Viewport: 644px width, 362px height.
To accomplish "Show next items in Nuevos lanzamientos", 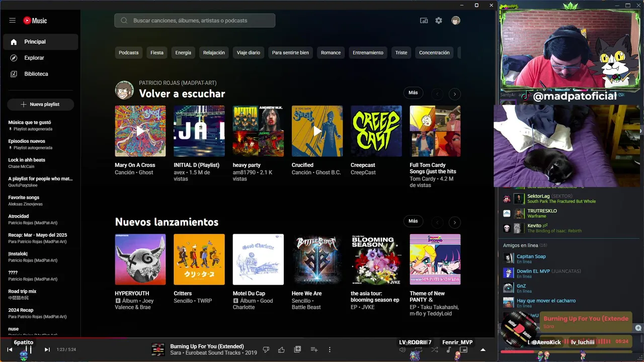I will click(455, 222).
